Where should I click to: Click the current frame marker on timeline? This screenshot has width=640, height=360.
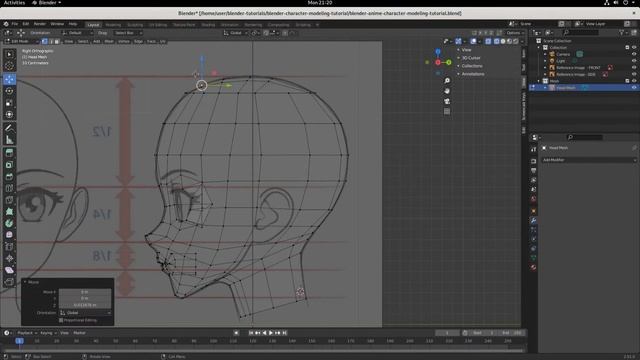(x=19, y=341)
